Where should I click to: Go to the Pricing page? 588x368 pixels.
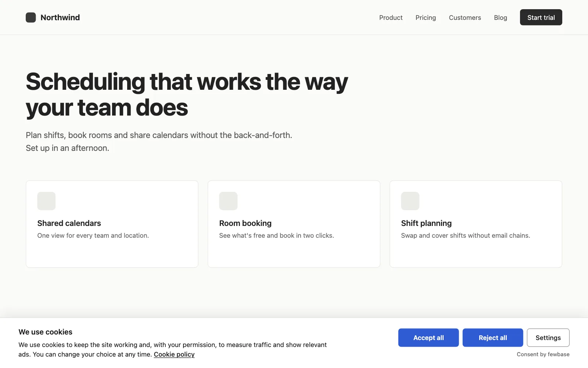[x=426, y=18]
